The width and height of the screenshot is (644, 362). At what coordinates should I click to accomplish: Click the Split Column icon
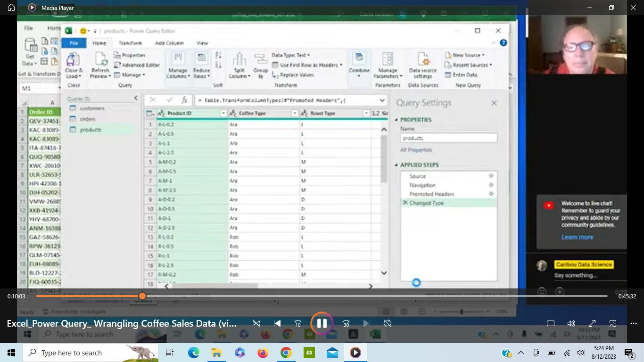point(239,59)
